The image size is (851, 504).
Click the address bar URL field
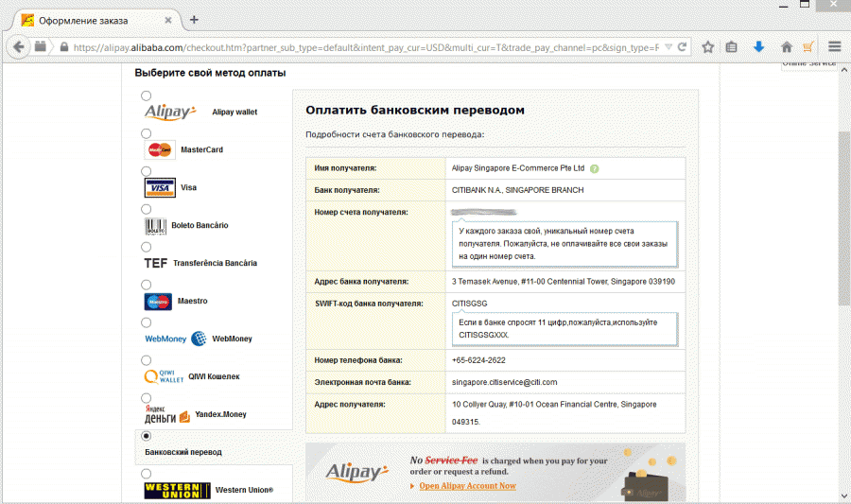coord(366,47)
